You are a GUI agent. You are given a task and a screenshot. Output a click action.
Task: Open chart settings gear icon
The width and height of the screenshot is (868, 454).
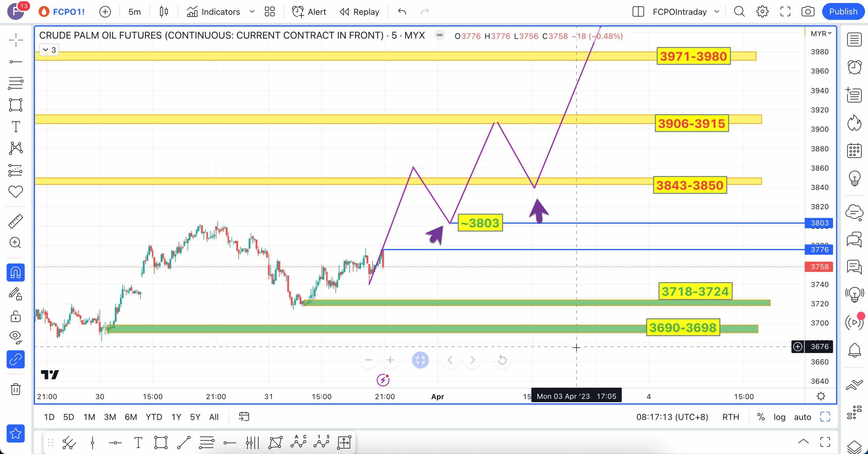762,12
